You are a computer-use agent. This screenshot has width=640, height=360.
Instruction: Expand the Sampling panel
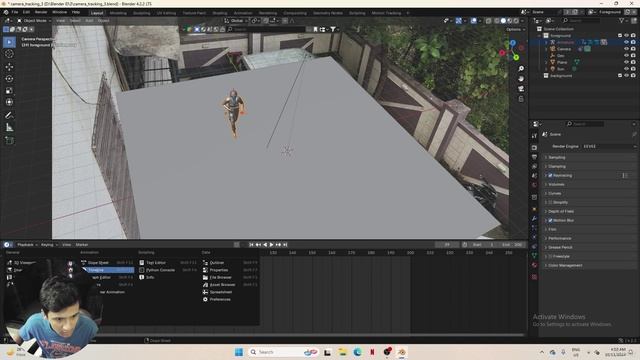tap(590, 158)
